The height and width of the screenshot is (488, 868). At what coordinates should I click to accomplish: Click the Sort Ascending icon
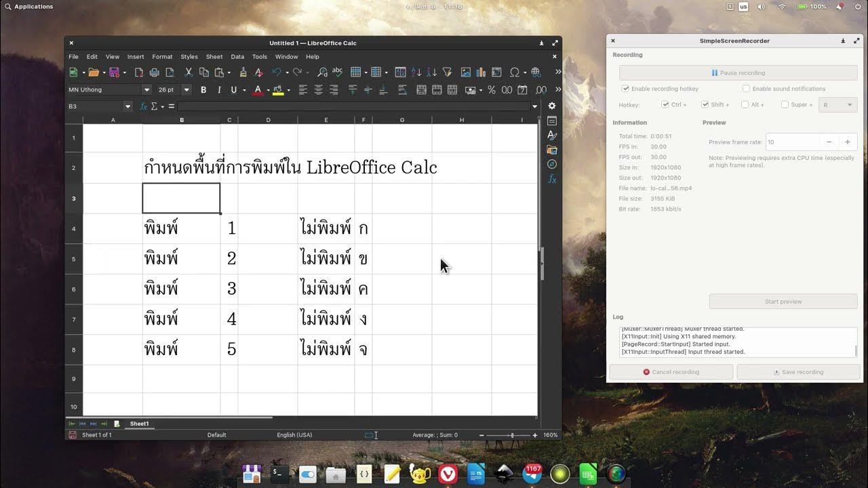click(x=416, y=72)
